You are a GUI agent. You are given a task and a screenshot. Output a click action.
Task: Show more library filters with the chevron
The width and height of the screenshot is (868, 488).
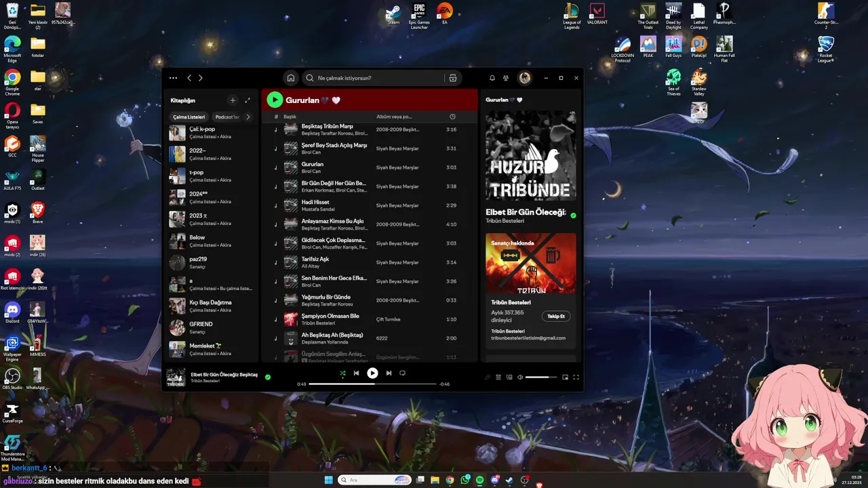pyautogui.click(x=248, y=117)
